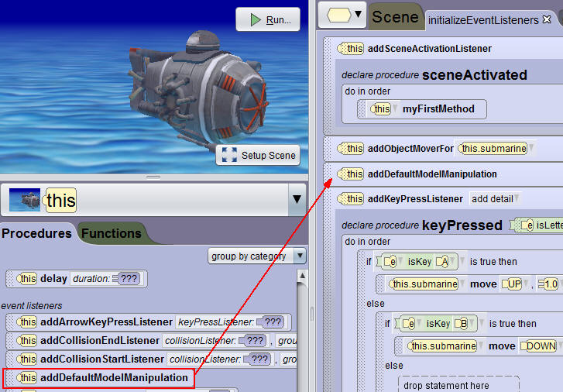Image resolution: width=563 pixels, height=392 pixels.
Task: Click the Run button
Action: pyautogui.click(x=267, y=19)
